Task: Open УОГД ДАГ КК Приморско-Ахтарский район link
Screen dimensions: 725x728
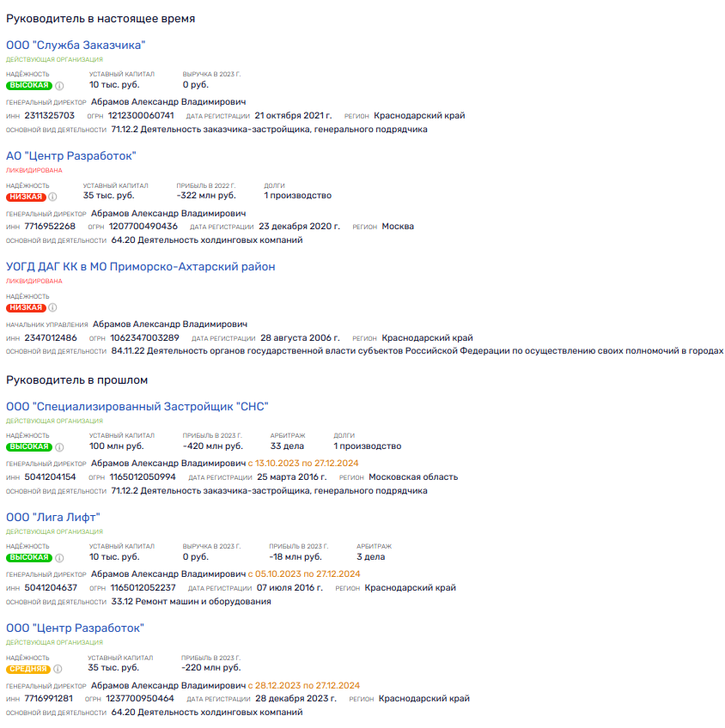Action: click(141, 266)
